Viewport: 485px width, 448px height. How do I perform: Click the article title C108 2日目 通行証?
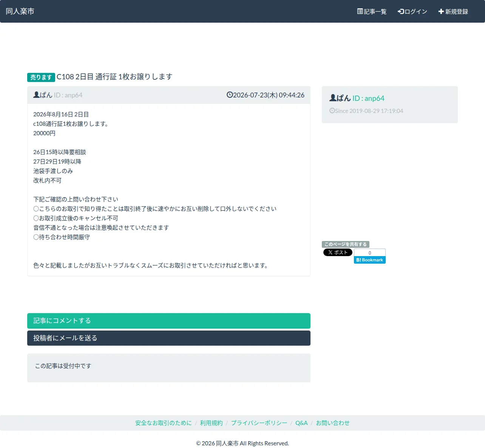[114, 77]
